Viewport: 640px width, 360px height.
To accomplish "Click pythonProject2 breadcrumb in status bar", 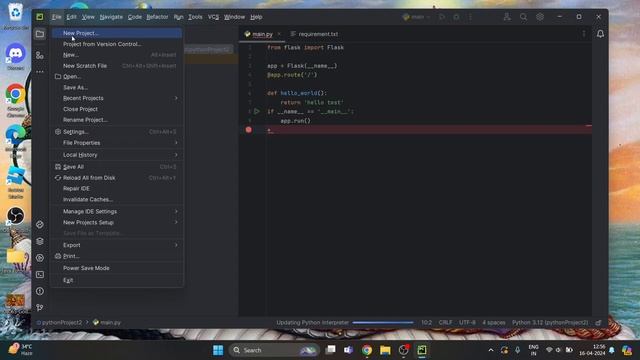I will [62, 322].
